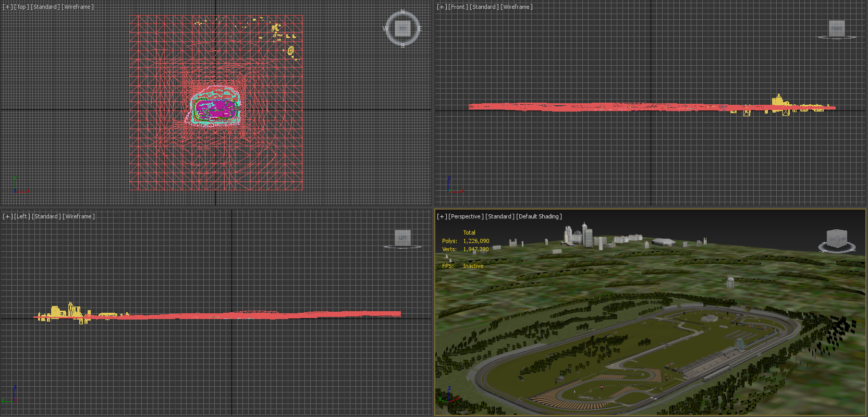Open the [+] general menu in the Top viewport

pyautogui.click(x=7, y=7)
